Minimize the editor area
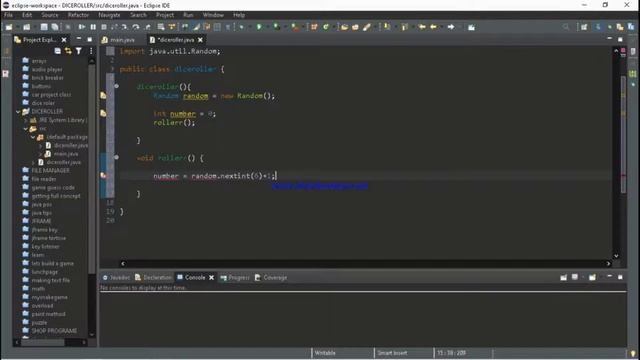640x360 pixels. (x=609, y=39)
